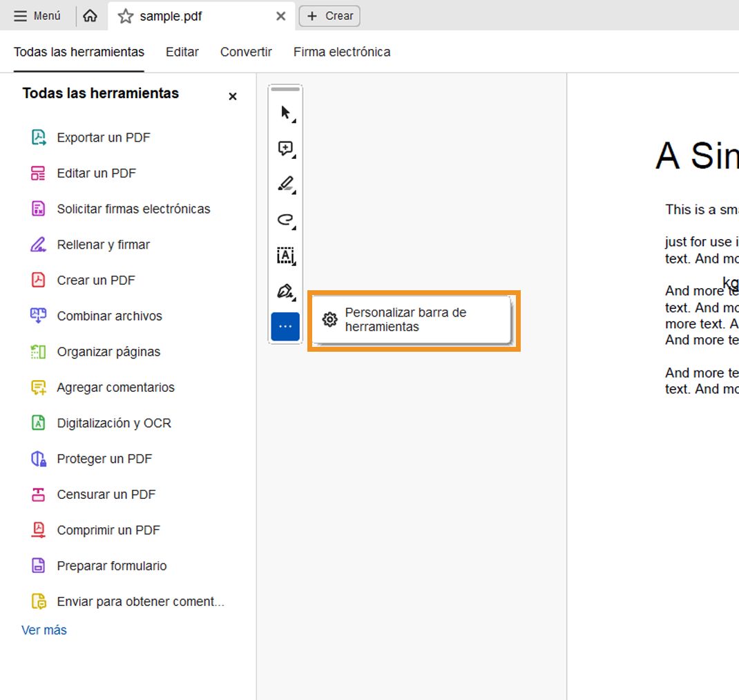Click the blue more options button

(x=286, y=326)
